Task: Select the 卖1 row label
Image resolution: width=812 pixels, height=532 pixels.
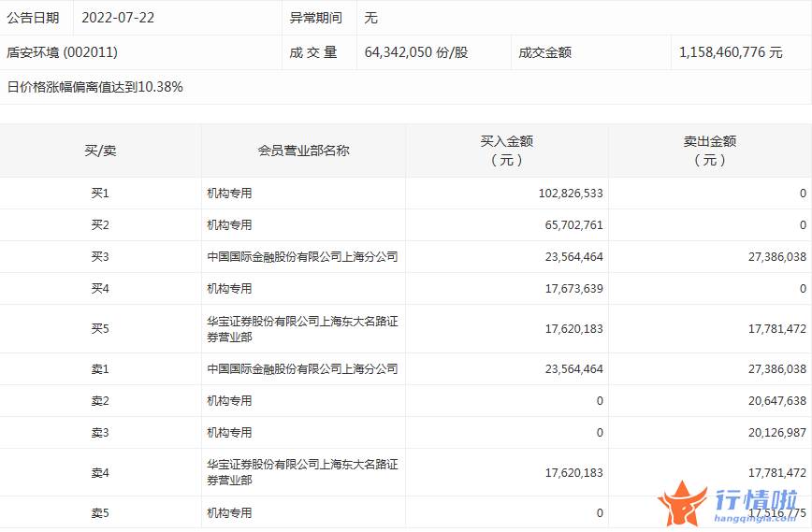Action: [x=100, y=369]
